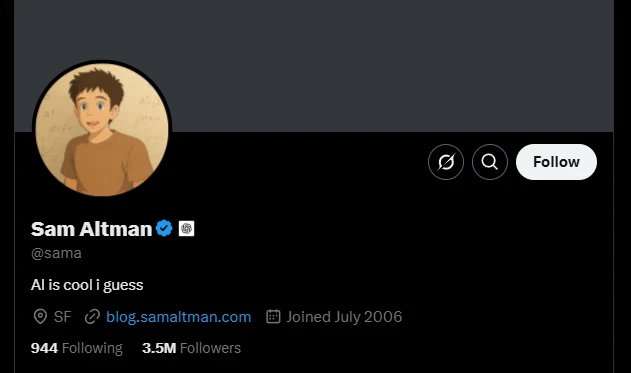Viewport: 631px width, 373px height.
Task: Open Grok profile summary icon
Action: click(445, 162)
